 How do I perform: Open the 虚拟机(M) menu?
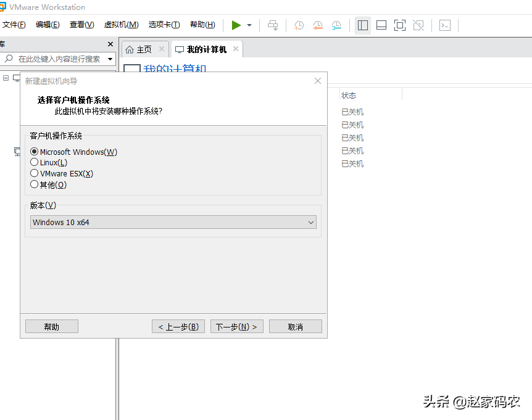click(121, 25)
